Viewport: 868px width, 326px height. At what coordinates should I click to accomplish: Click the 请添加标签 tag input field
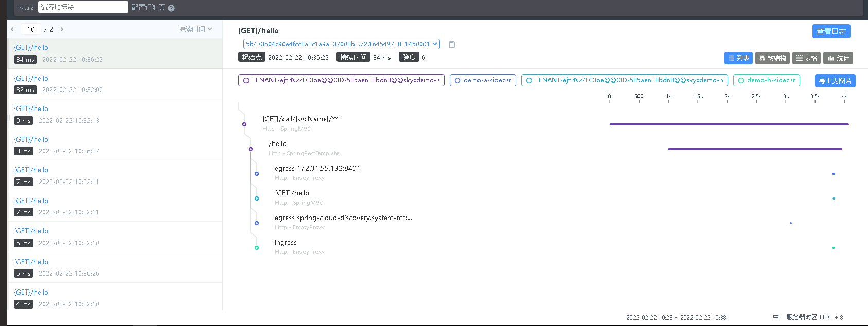click(x=83, y=7)
